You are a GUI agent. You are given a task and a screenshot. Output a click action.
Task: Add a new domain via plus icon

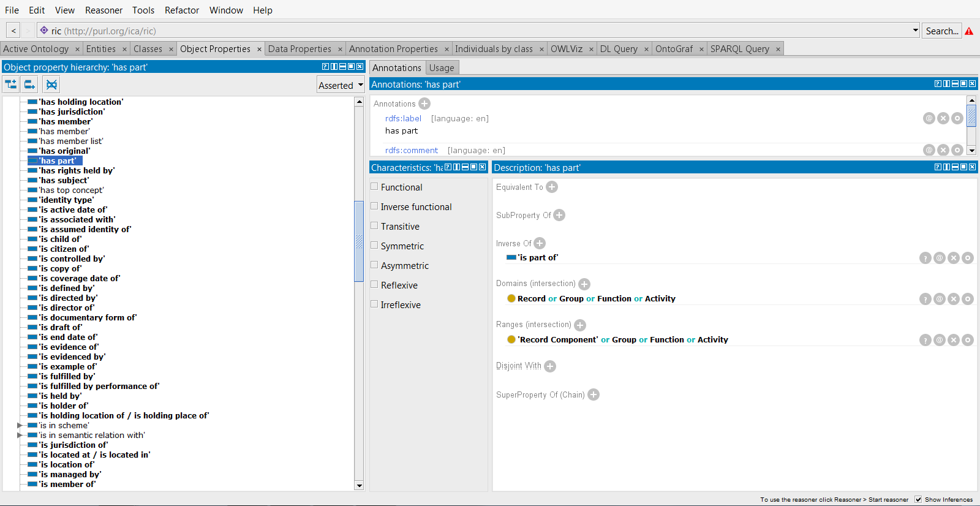click(584, 284)
